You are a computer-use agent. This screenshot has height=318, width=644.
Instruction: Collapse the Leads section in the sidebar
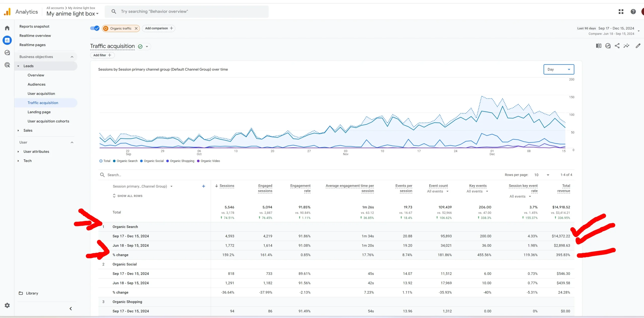(x=18, y=66)
